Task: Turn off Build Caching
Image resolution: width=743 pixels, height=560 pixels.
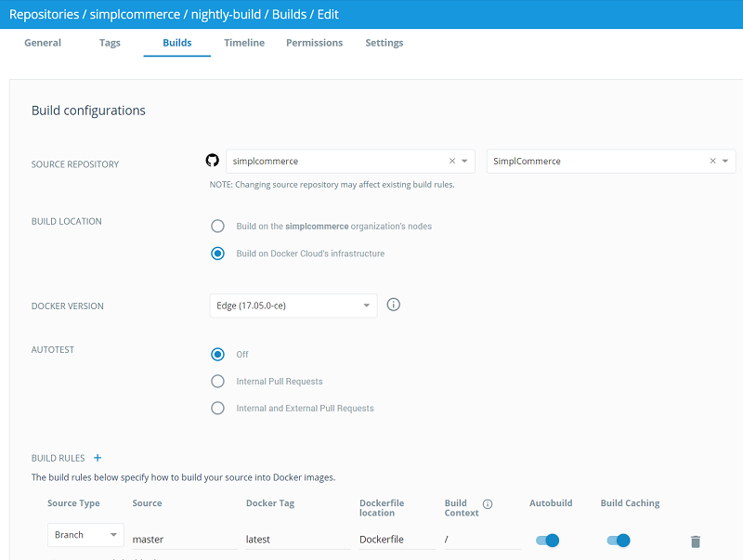Action: click(x=618, y=540)
